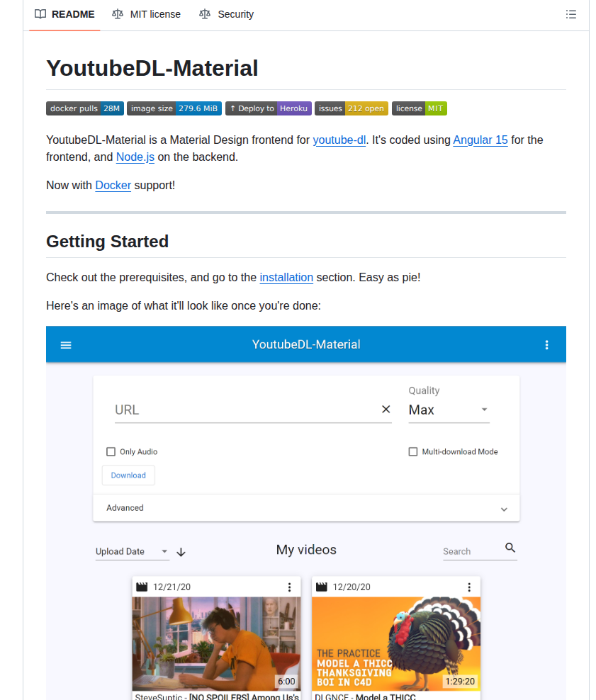
Task: Open the Upload Date sort dropdown
Action: tap(132, 552)
